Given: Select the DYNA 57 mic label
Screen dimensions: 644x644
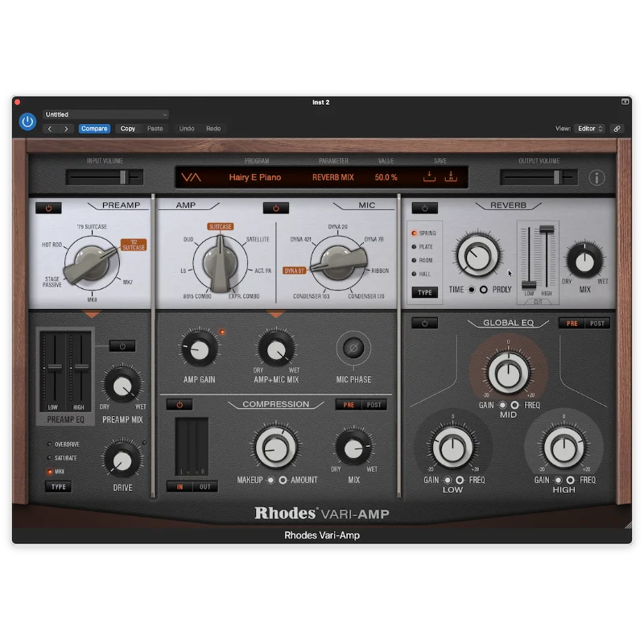Looking at the screenshot, I should point(294,270).
